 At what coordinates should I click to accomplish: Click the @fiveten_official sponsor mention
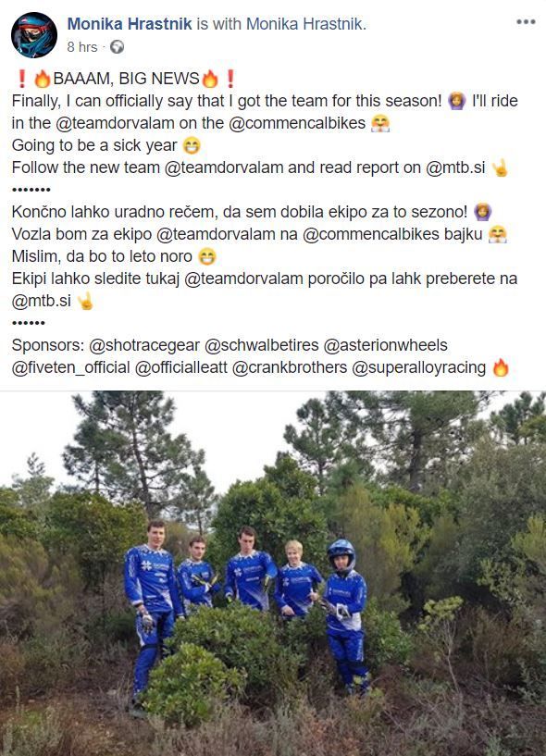[71, 367]
